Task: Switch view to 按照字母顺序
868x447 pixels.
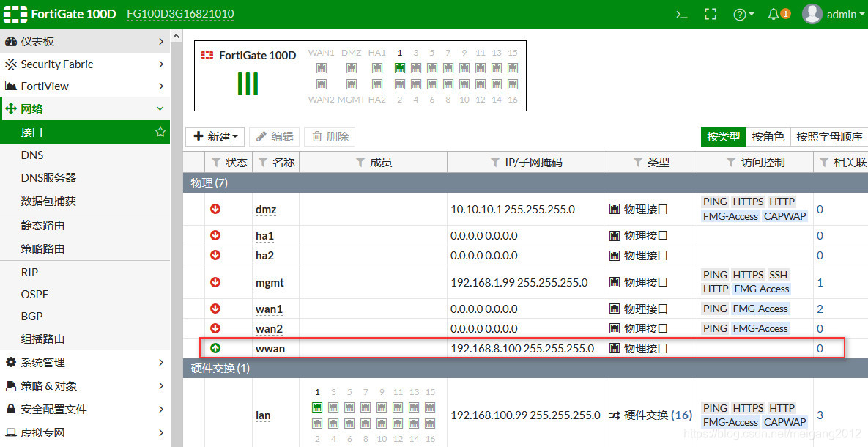Action: (829, 136)
